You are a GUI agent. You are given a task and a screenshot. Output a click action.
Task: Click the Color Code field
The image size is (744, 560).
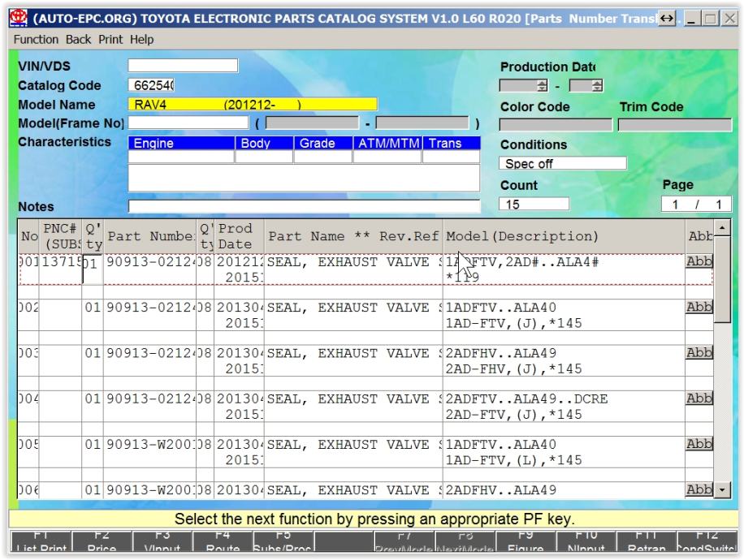point(556,125)
